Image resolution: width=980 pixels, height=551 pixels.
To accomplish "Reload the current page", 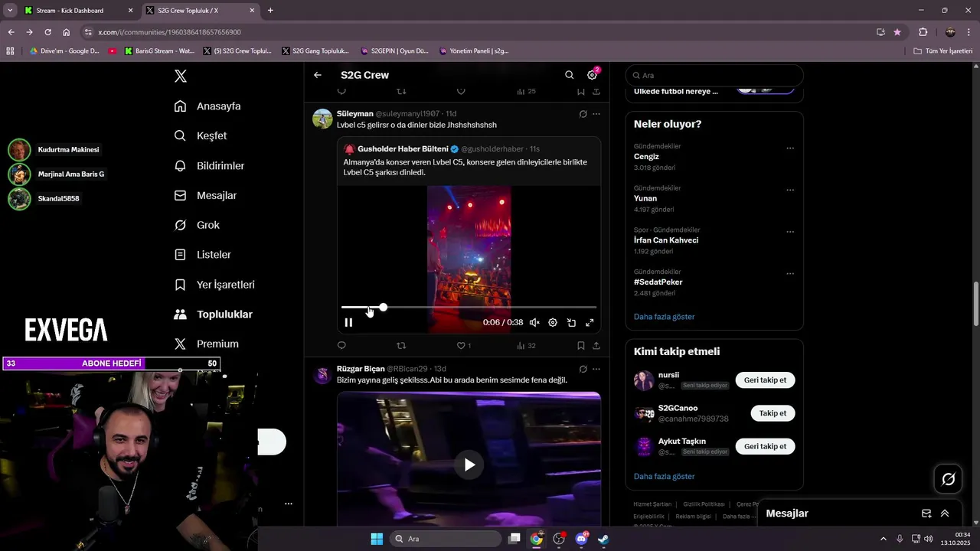I will [47, 32].
